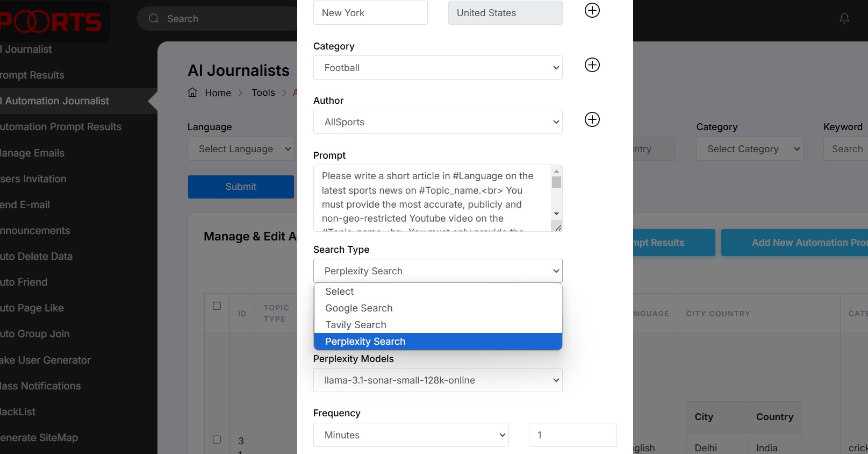This screenshot has width=868, height=454.
Task: Open the Perplexity Models dropdown
Action: pos(437,380)
